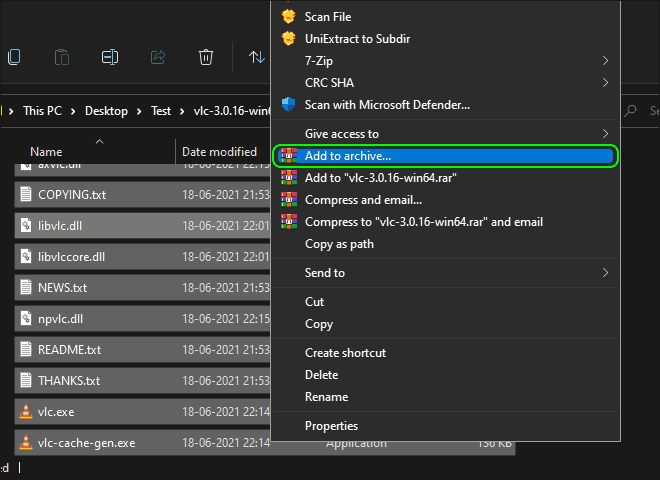Screen dimensions: 660x480
Task: Click vlc-3.0.16-win64 breadcrumb segment
Action: (232, 111)
